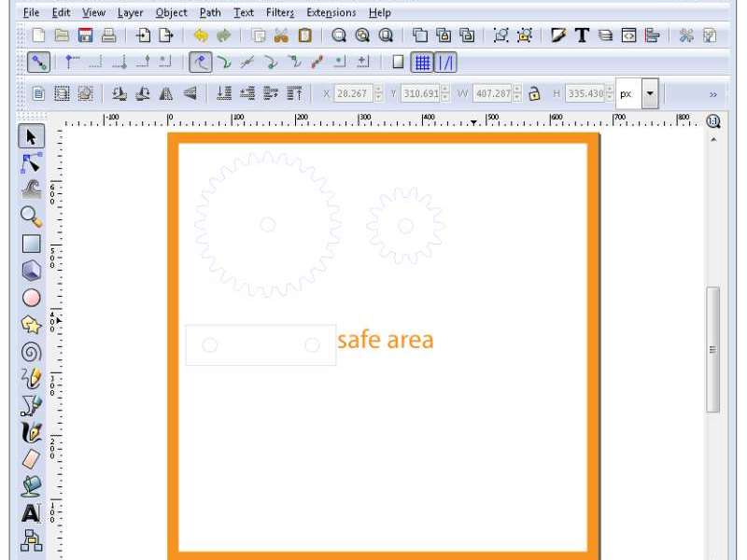The width and height of the screenshot is (747, 560).
Task: Open the Fill and Stroke dialog
Action: (558, 35)
